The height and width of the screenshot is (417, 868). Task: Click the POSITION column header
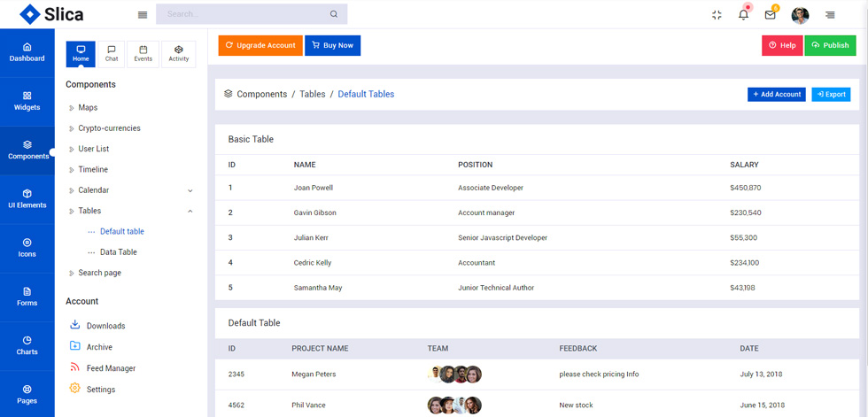475,165
